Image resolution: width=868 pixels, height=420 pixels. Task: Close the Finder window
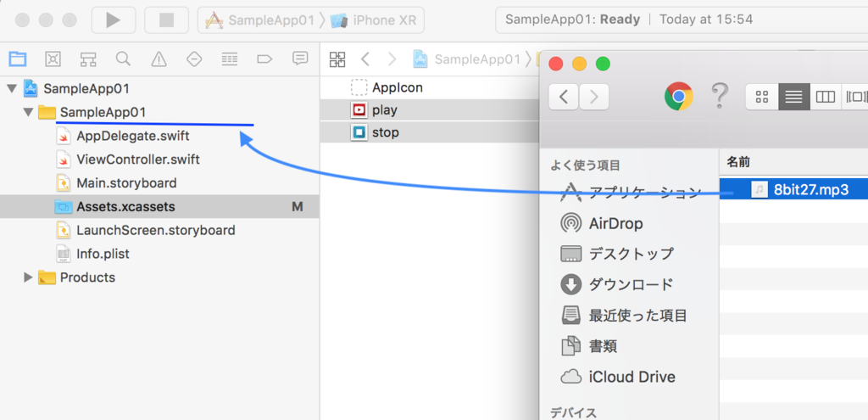(556, 64)
